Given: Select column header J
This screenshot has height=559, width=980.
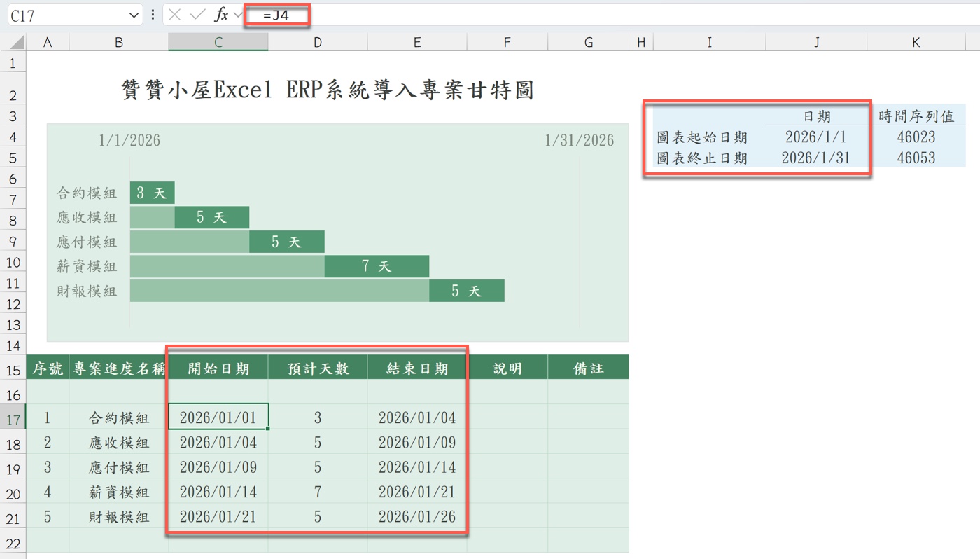Looking at the screenshot, I should coord(816,42).
